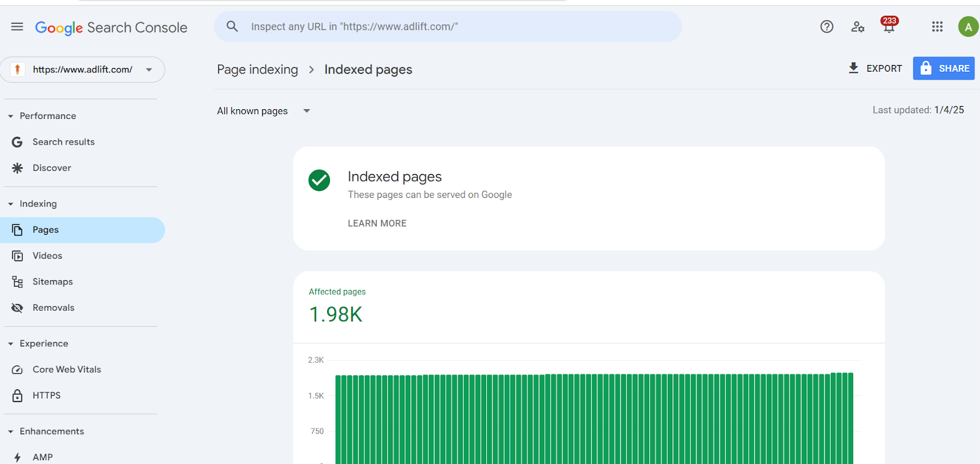Click the https://www.adlift.com/ property name
Viewport: 980px width, 464px height.
coord(83,69)
